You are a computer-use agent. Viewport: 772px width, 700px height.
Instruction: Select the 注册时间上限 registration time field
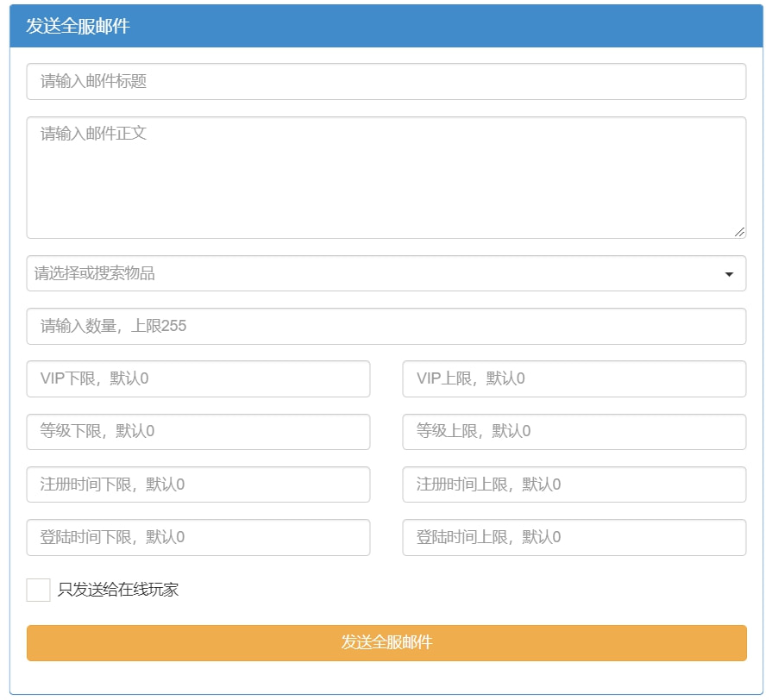[574, 484]
